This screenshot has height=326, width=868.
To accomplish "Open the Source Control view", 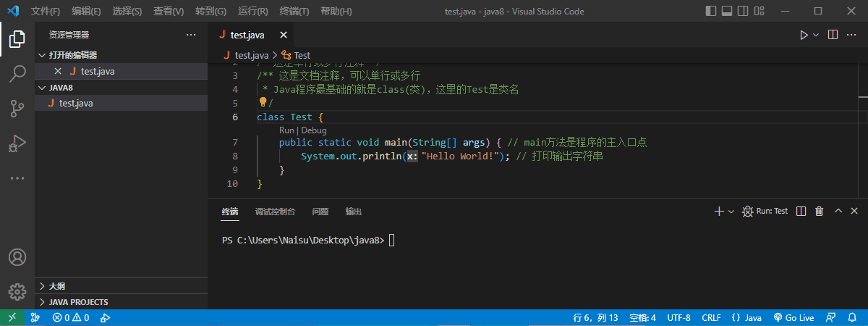I will pyautogui.click(x=17, y=109).
